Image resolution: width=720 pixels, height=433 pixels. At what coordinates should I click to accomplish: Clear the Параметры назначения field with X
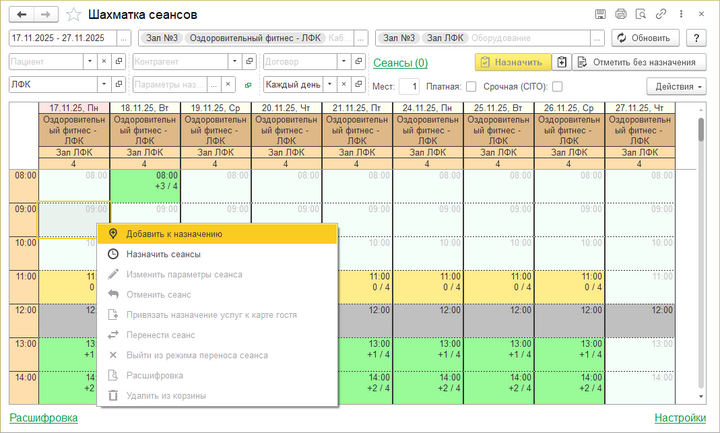coord(228,84)
